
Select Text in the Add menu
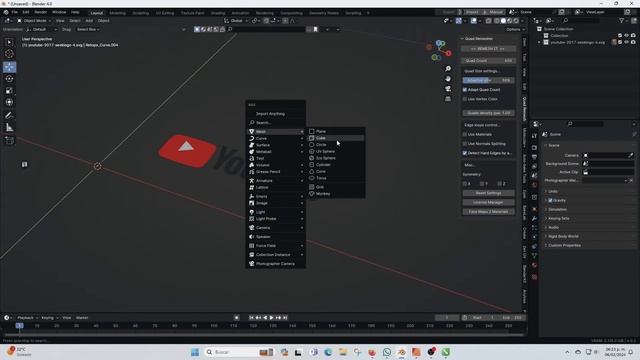(x=276, y=158)
